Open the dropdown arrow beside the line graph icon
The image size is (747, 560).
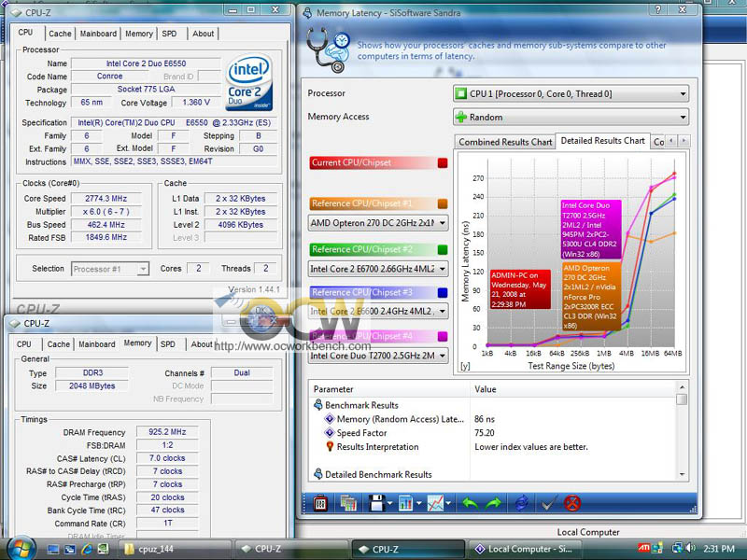[449, 503]
